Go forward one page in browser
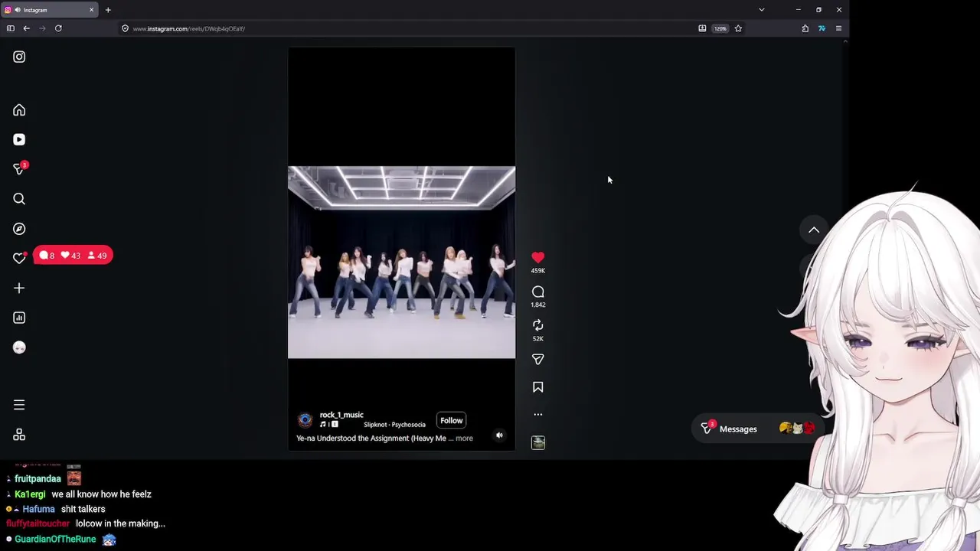The height and width of the screenshot is (551, 980). click(x=42, y=28)
